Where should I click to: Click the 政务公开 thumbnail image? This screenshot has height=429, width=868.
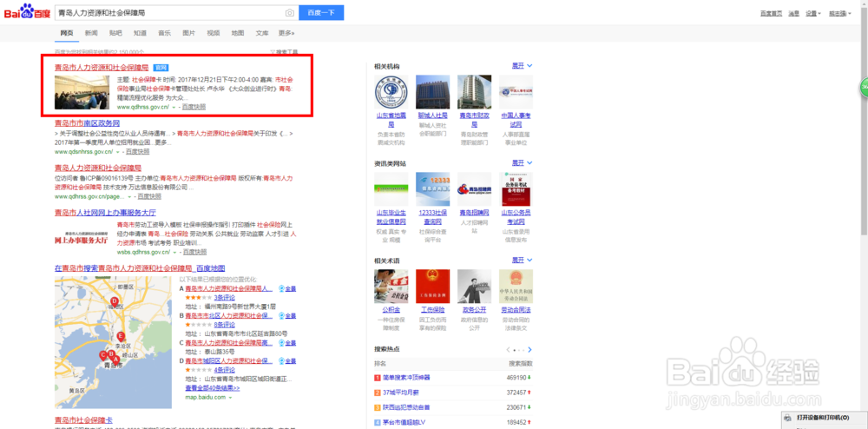click(x=474, y=287)
